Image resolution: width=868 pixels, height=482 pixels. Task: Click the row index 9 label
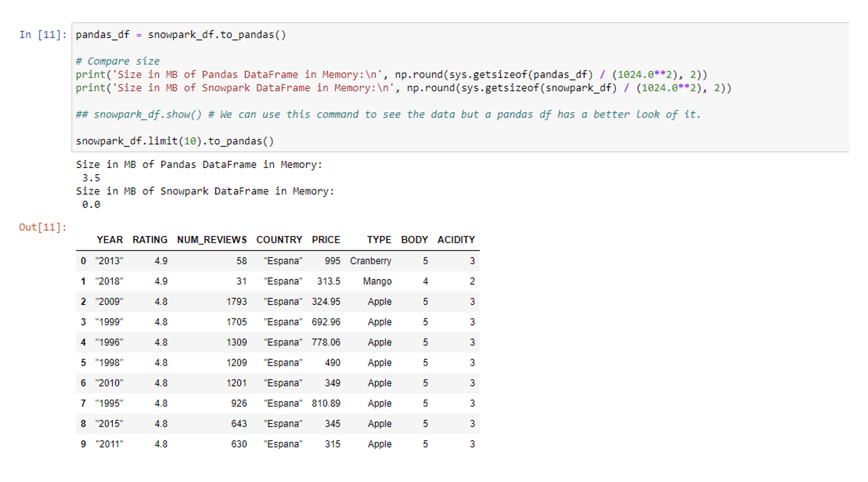point(83,445)
